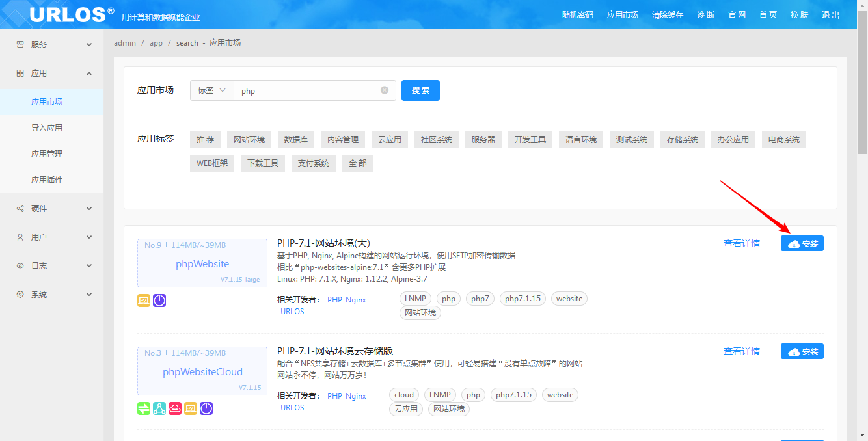The width and height of the screenshot is (868, 441).
Task: Click 应用市场 in top navigation
Action: coord(623,15)
